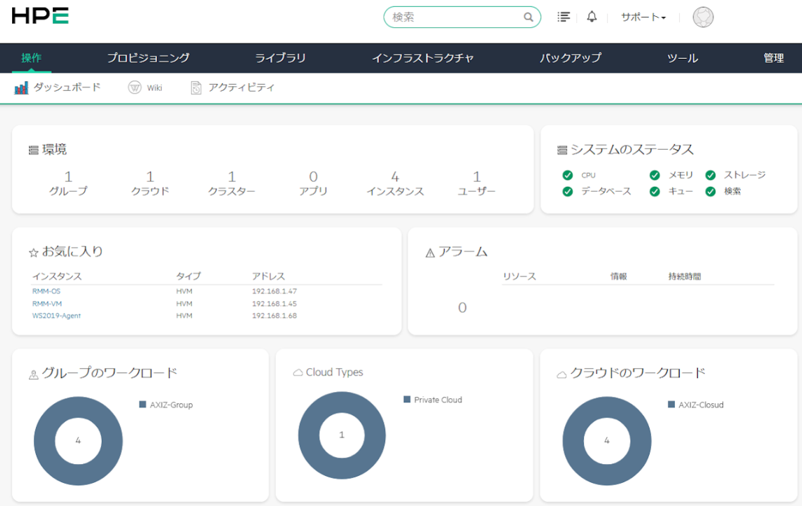Go to ダッシュボード sub-tab
Viewport: 802px width, 506px height.
[57, 87]
